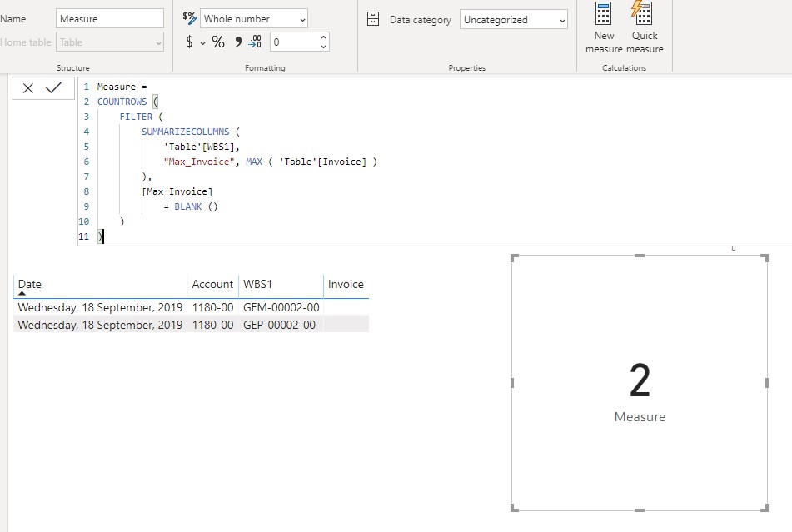792x532 pixels.
Task: Apply percentage format icon
Action: coord(218,42)
